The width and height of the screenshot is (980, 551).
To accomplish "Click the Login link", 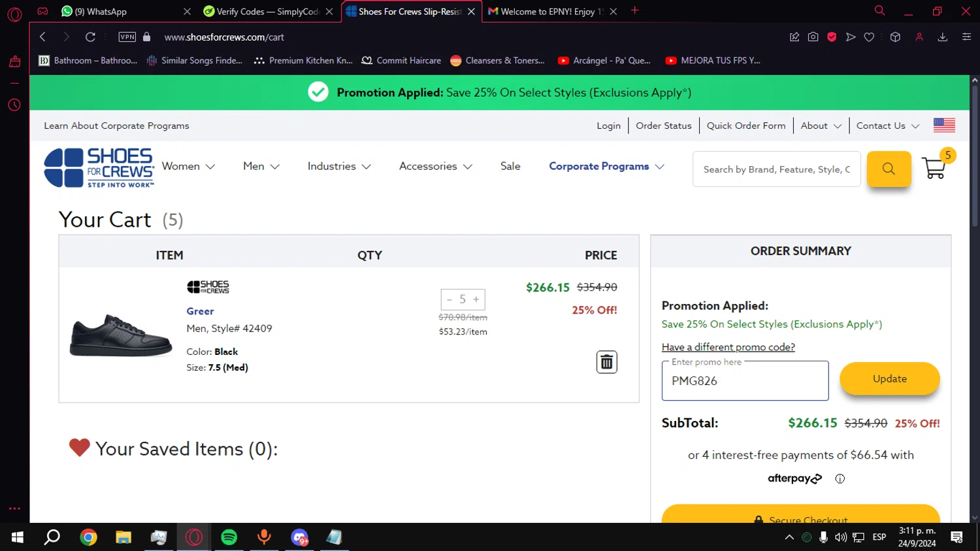I will [608, 125].
